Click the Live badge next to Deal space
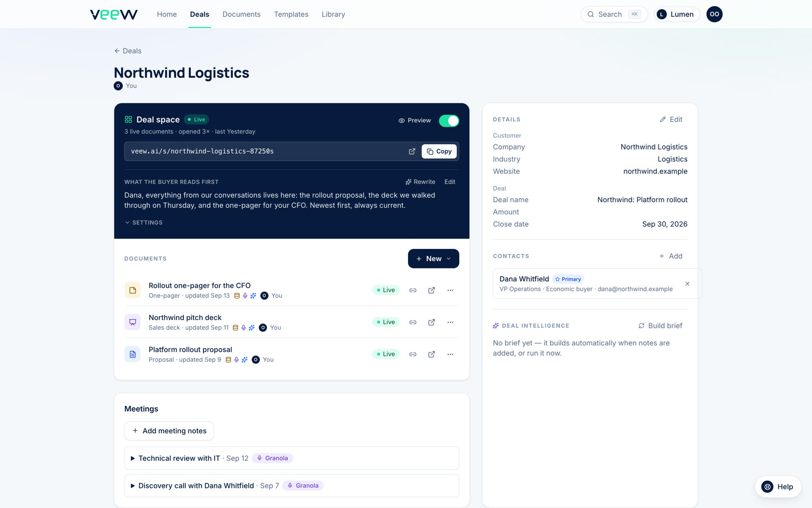The width and height of the screenshot is (812, 508). click(196, 119)
